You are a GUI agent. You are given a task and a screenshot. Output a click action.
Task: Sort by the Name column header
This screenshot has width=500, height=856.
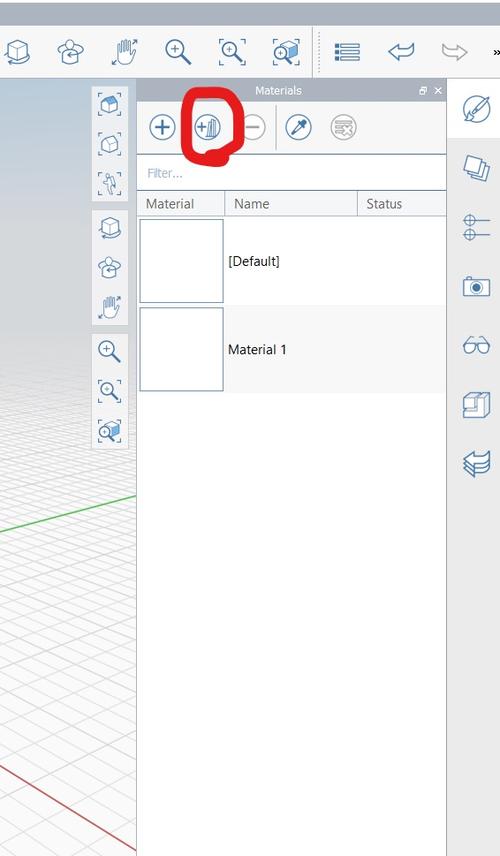click(x=291, y=204)
